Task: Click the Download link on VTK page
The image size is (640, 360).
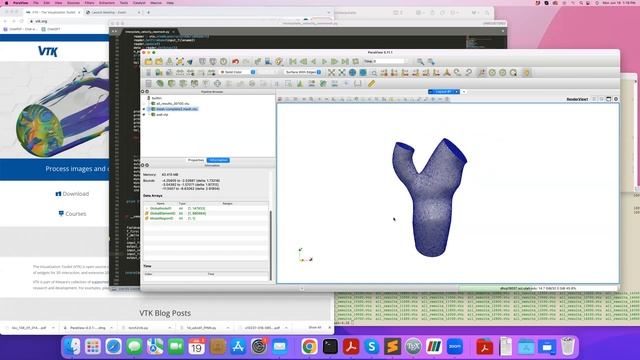Action: (x=72, y=194)
